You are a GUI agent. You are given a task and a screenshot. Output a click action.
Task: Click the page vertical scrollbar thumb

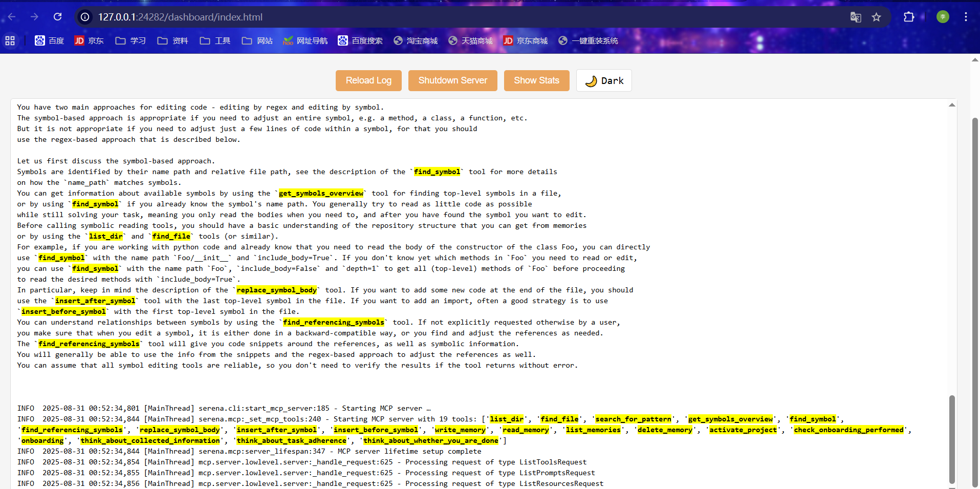point(975,302)
